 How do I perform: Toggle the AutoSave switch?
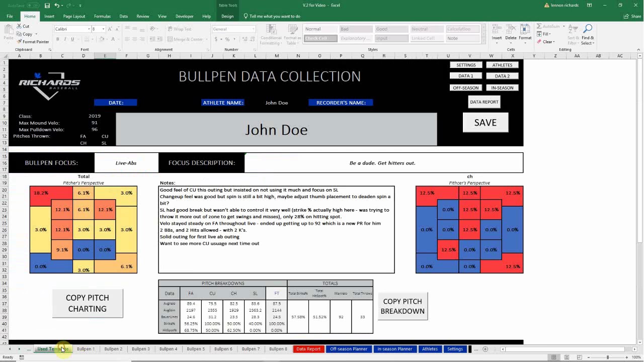coord(33,6)
